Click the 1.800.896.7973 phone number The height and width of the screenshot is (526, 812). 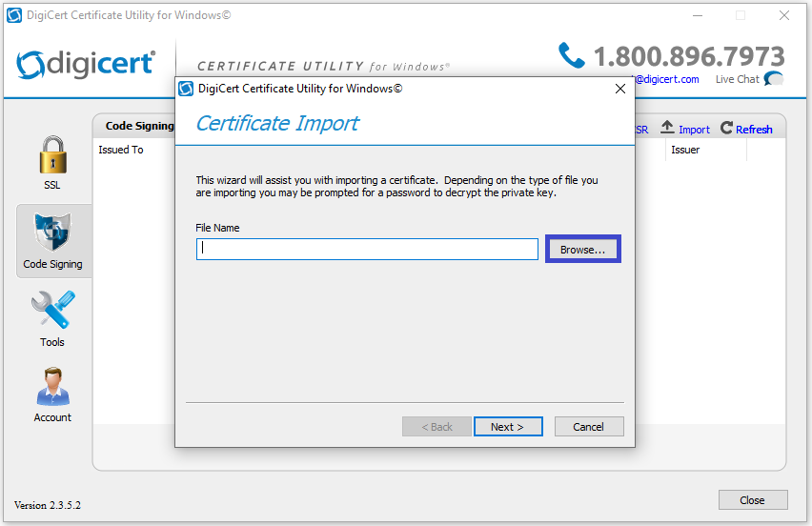[x=689, y=56]
